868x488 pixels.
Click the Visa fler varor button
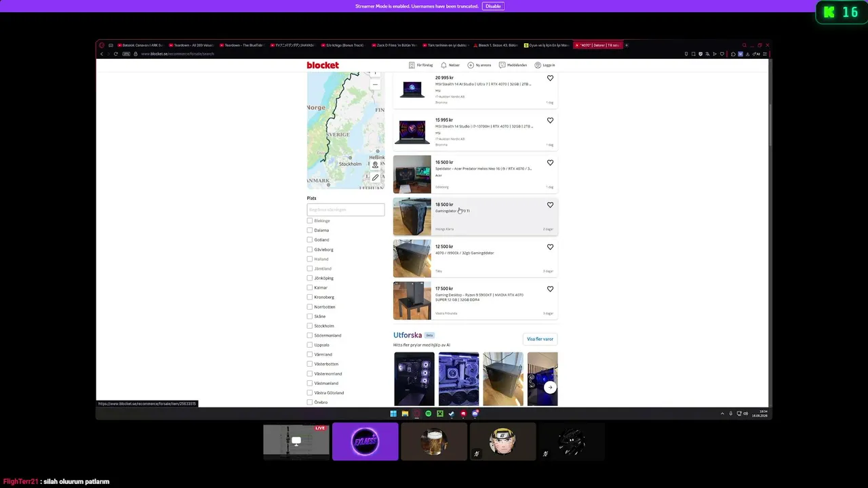click(540, 339)
